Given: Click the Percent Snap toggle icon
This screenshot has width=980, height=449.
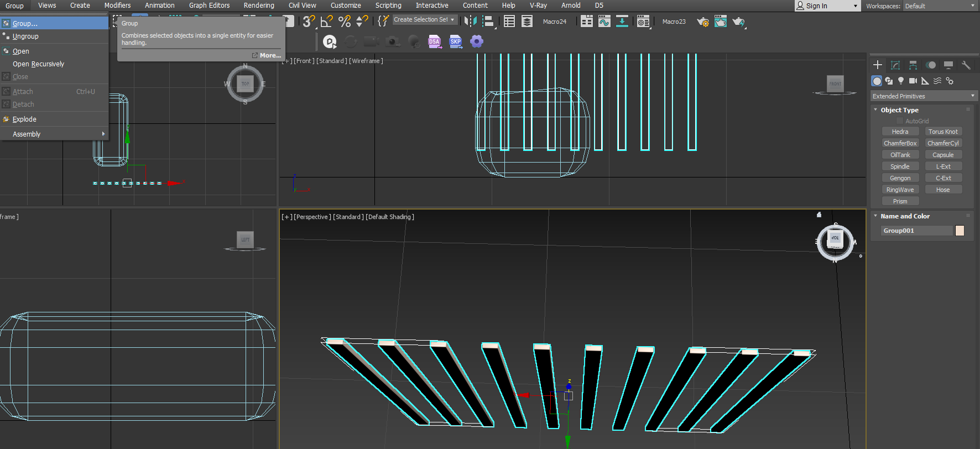Looking at the screenshot, I should click(x=345, y=22).
